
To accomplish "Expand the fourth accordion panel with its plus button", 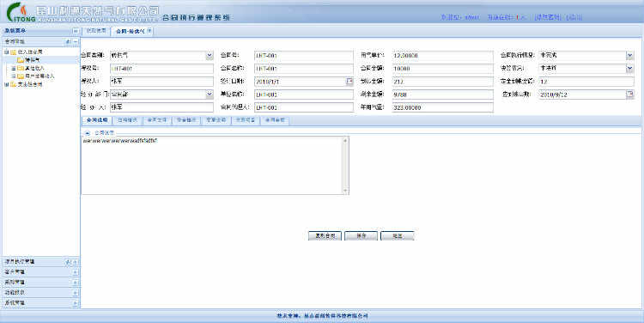I will pyautogui.click(x=76, y=283).
